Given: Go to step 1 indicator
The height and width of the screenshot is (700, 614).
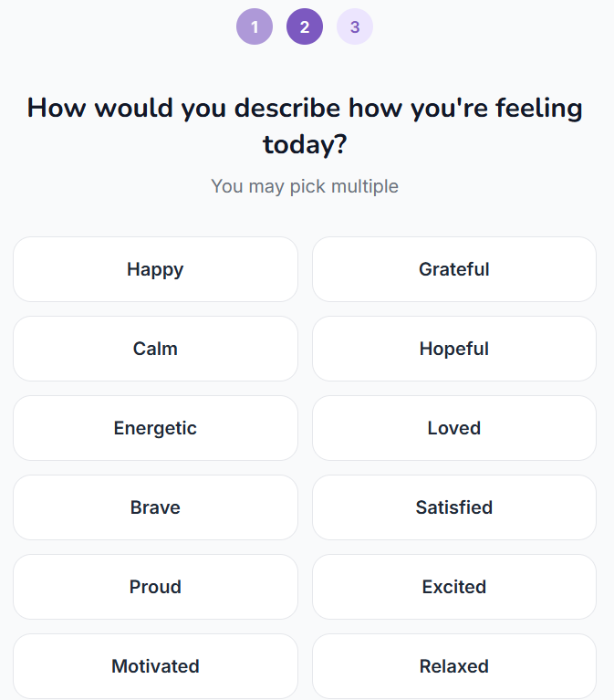Looking at the screenshot, I should point(255,26).
